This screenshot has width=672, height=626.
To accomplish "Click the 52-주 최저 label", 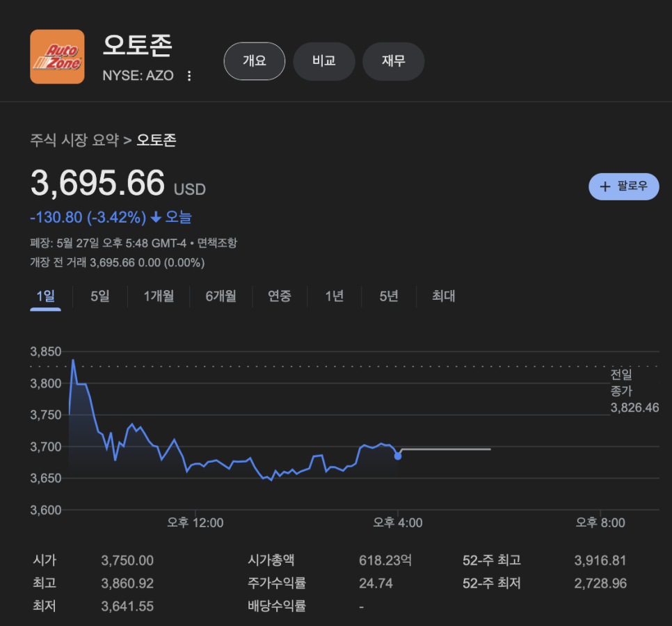I will pyautogui.click(x=492, y=583).
